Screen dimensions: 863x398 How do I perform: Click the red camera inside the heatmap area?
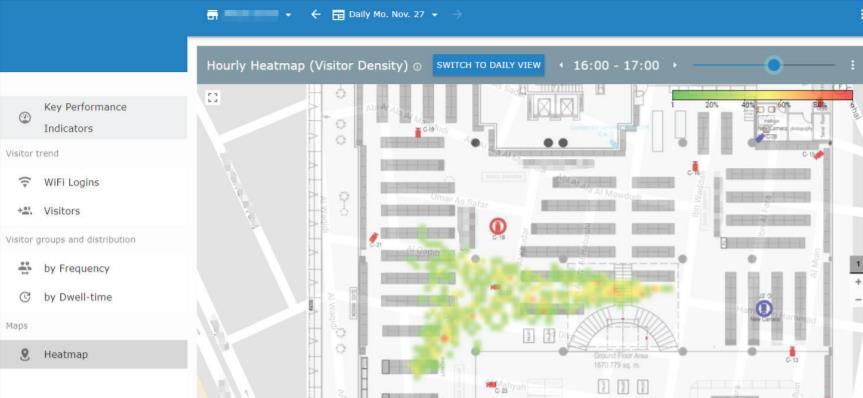tap(495, 287)
